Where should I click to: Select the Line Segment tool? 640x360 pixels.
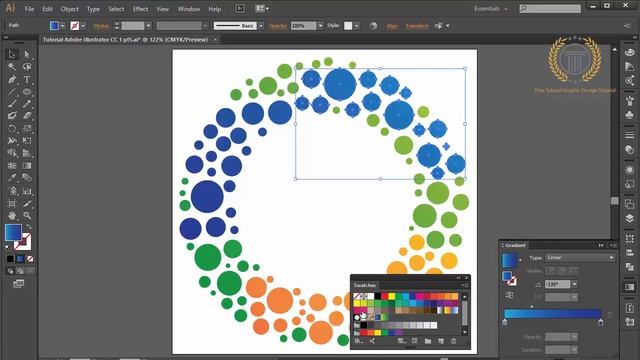pyautogui.click(x=11, y=92)
